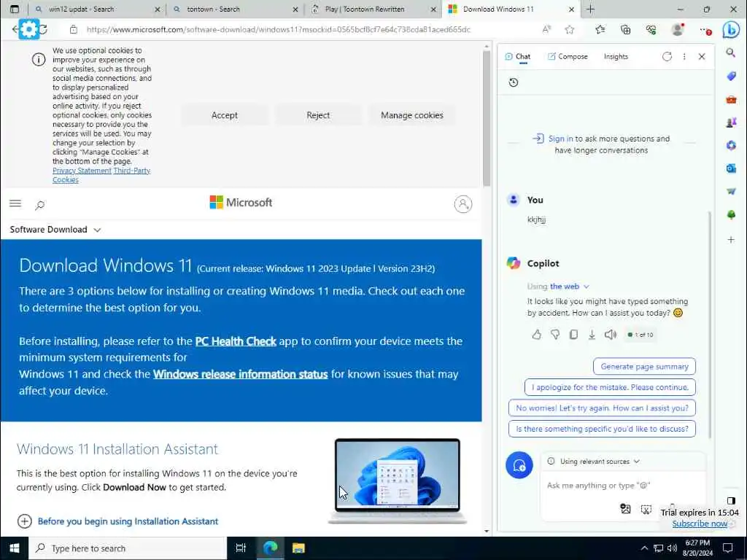
Task: Click the Copilot Bing icon in toolbar
Action: [x=731, y=29]
